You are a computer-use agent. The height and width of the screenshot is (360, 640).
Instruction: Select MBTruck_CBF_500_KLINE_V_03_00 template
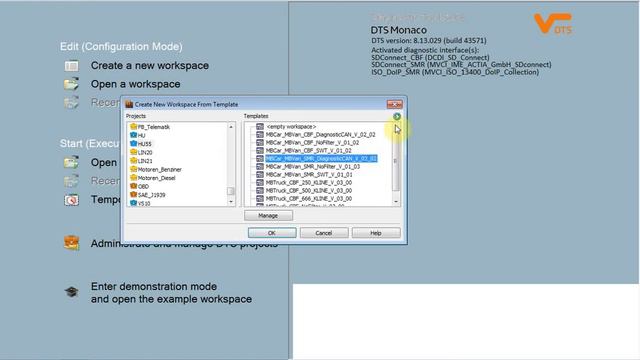point(309,191)
